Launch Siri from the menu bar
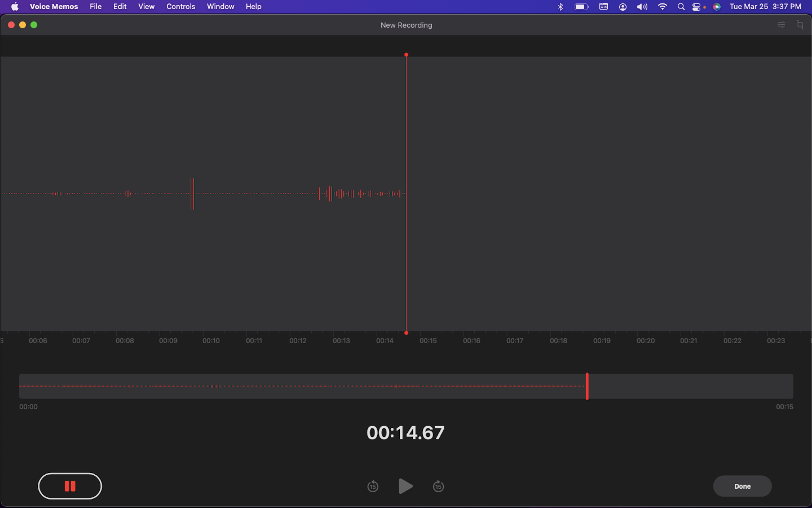812x508 pixels. pyautogui.click(x=717, y=7)
